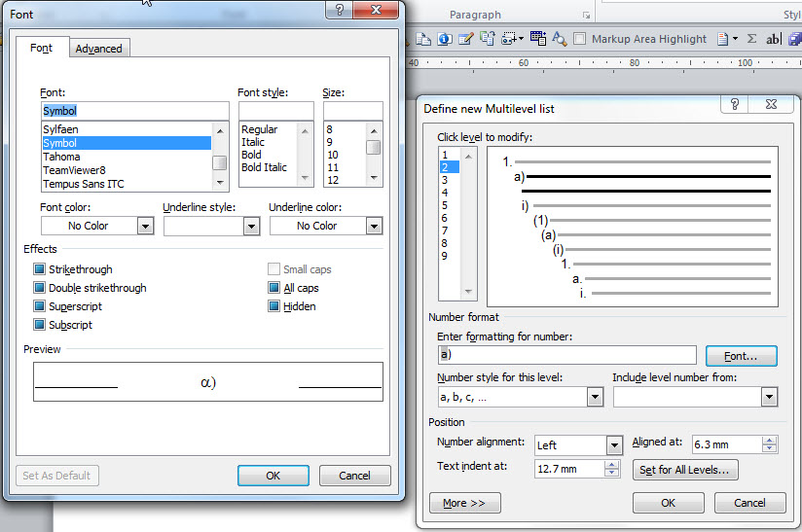Toggle the All caps checkbox

click(x=273, y=288)
